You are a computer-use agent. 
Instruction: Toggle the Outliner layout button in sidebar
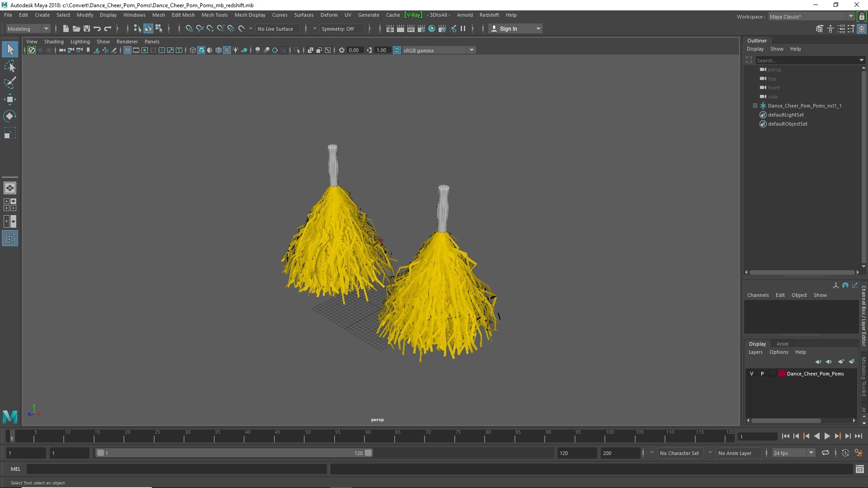10,238
